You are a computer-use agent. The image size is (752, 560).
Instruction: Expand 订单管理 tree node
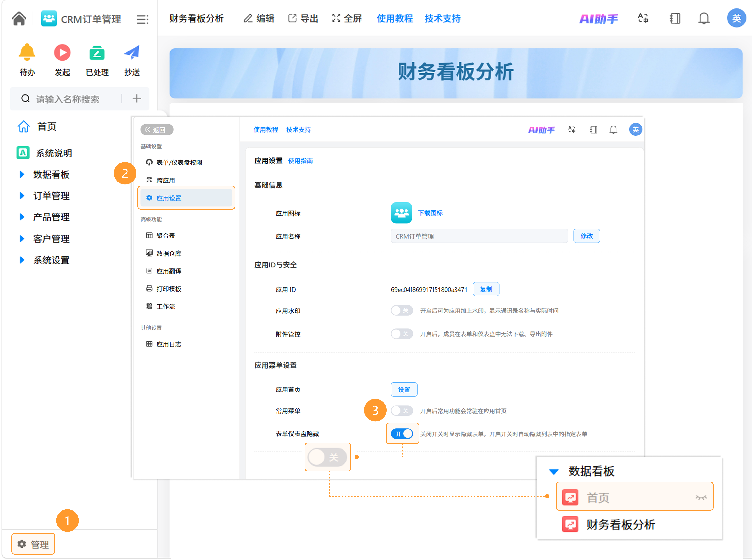pos(22,196)
